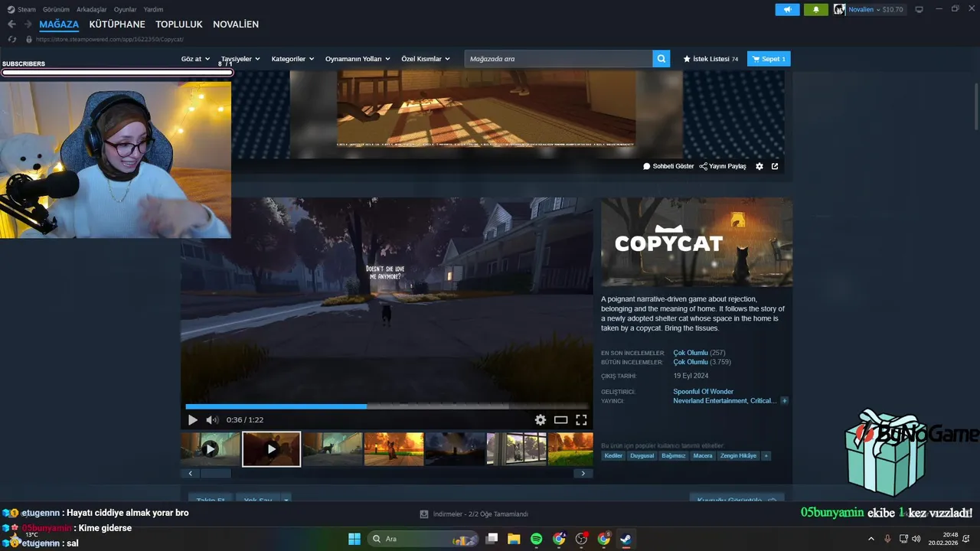Switch to KÜTÜPHANE tab
The image size is (980, 551).
tap(117, 24)
